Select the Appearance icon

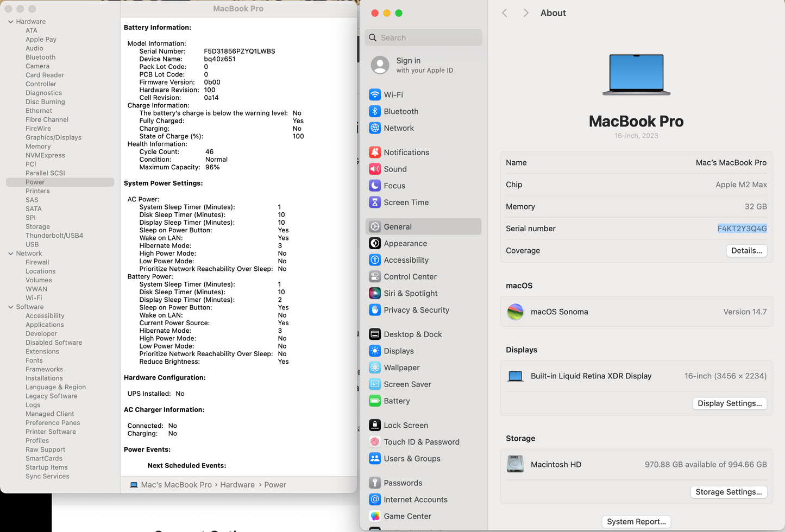coord(375,243)
